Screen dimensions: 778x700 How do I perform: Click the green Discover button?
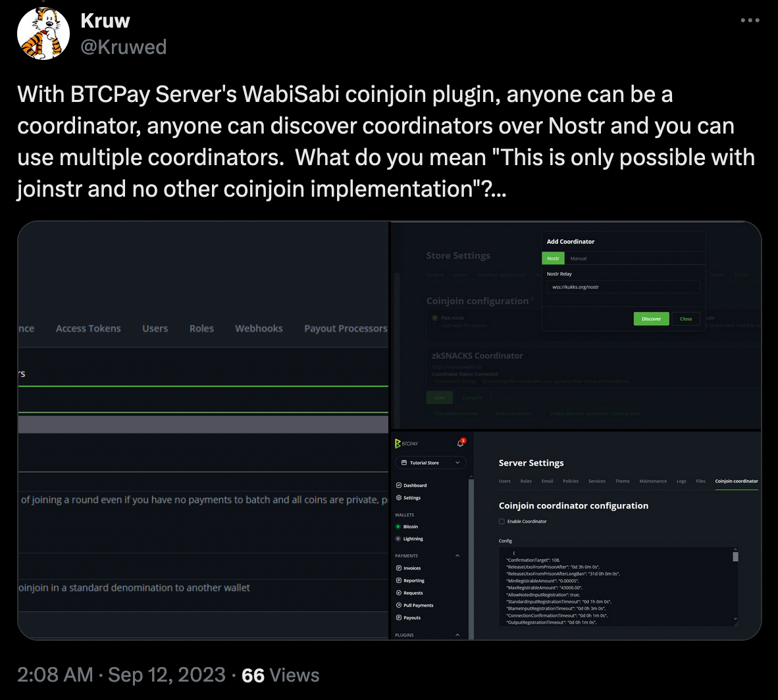pos(651,319)
